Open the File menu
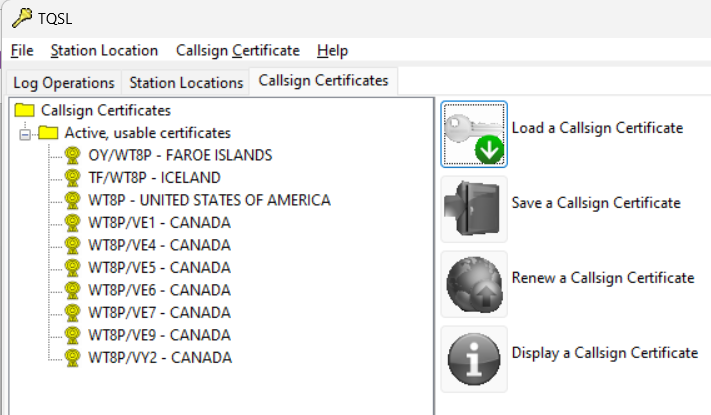This screenshot has height=415, width=711. [22, 50]
